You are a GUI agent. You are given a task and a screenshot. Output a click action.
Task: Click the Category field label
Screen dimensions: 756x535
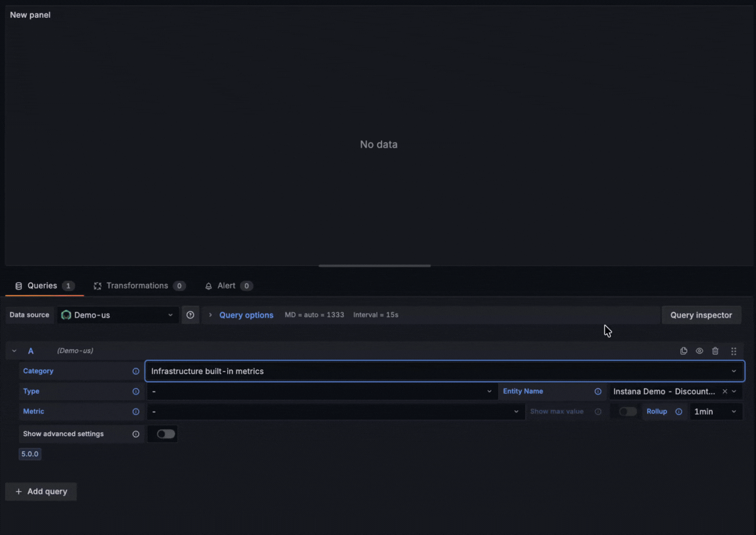pyautogui.click(x=38, y=371)
